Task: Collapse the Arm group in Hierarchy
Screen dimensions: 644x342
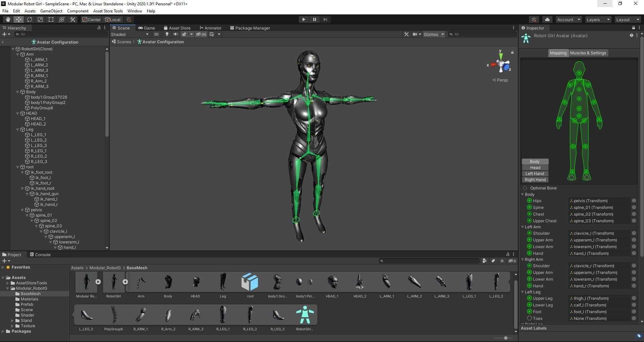Action: click(x=18, y=54)
